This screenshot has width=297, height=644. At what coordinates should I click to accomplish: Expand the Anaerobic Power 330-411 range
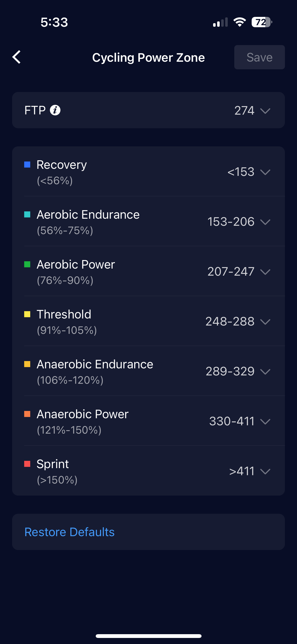pyautogui.click(x=265, y=421)
